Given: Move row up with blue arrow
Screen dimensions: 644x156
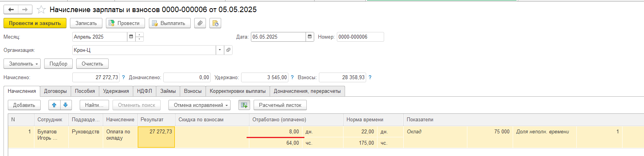Looking at the screenshot, I should pyautogui.click(x=54, y=105).
